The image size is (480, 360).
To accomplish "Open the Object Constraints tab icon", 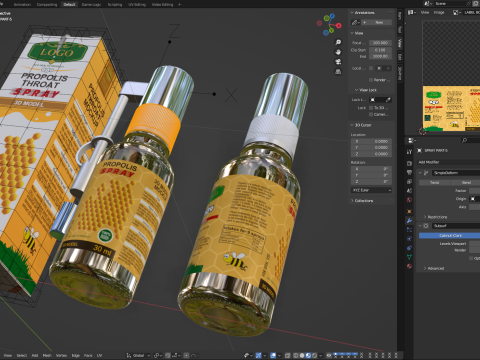I will pos(409,248).
